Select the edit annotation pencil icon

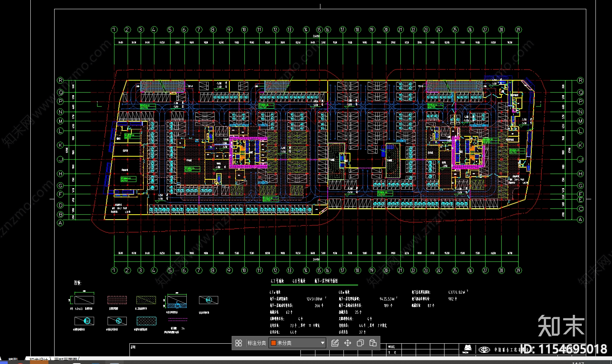coord(335,343)
